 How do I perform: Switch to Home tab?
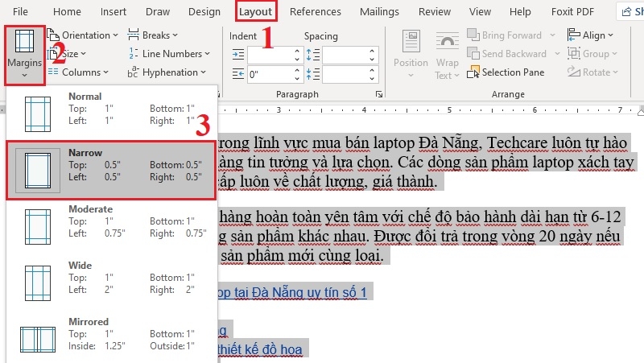pyautogui.click(x=67, y=11)
